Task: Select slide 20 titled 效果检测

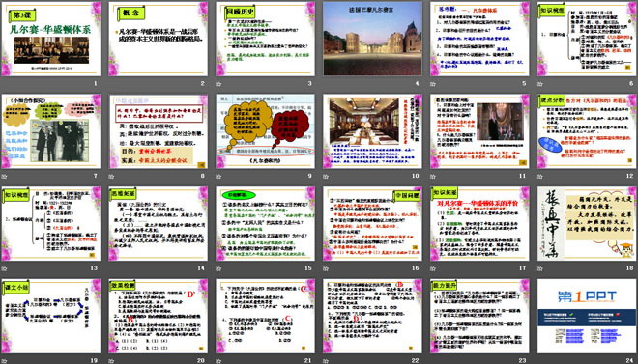Action: coord(159,316)
